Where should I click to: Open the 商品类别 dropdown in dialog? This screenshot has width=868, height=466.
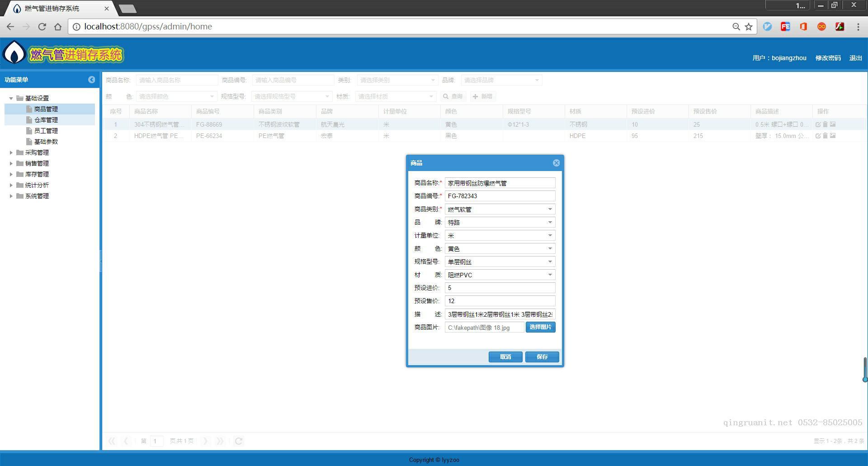pos(550,209)
